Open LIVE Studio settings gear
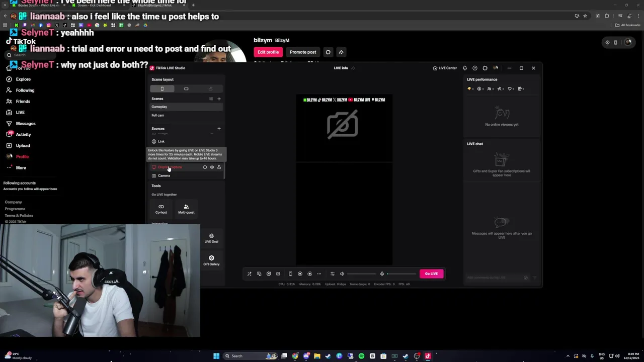The image size is (644, 362). 485,68
